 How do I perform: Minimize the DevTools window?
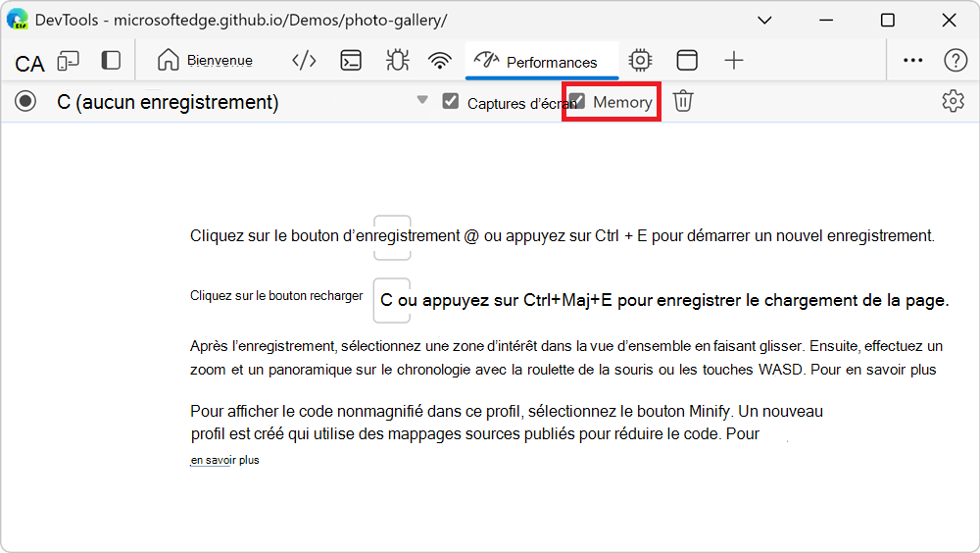826,20
